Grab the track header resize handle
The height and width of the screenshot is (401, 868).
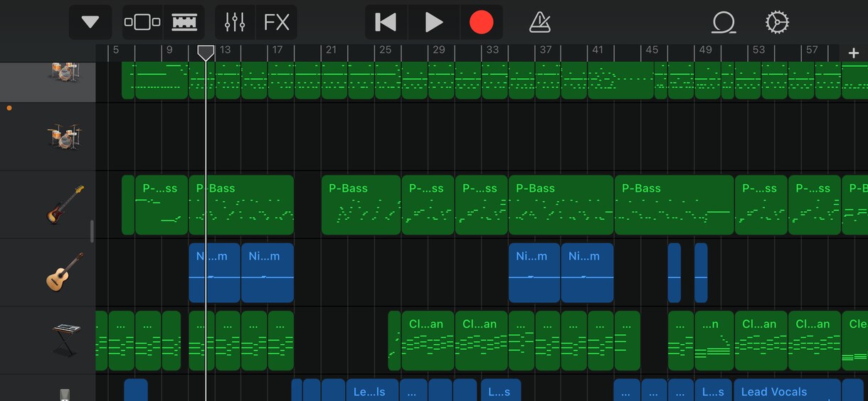point(90,231)
